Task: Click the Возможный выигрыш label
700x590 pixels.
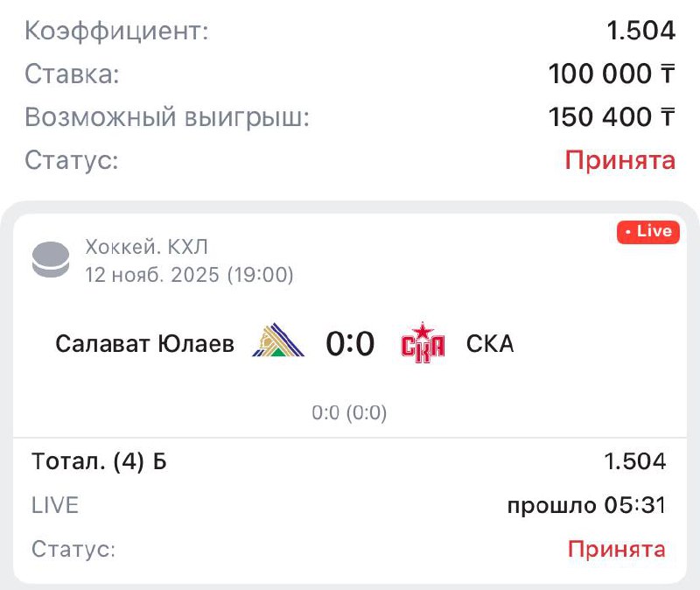Action: [167, 117]
